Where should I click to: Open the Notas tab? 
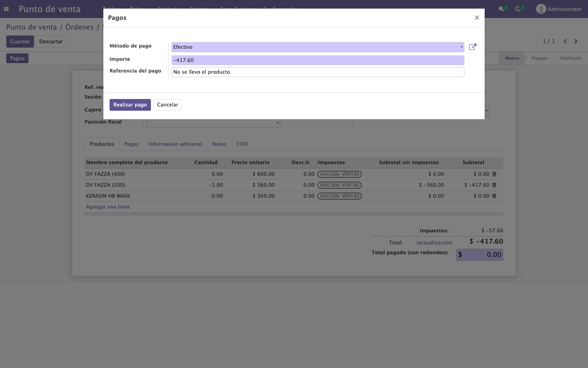click(x=219, y=144)
